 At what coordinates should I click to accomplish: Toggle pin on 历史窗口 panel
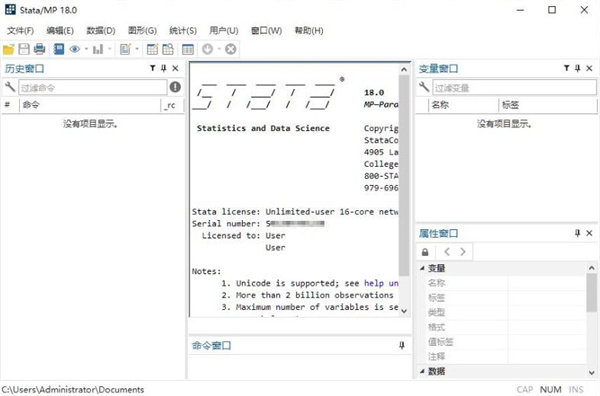point(164,68)
